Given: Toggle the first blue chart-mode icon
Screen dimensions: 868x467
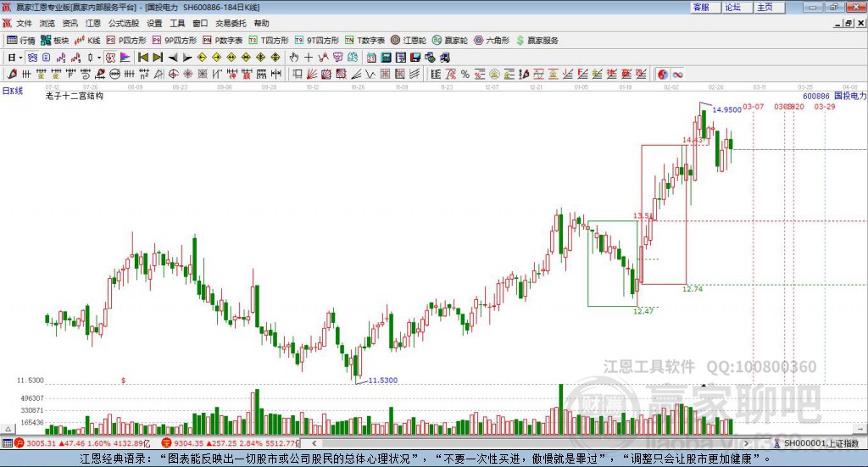Looking at the screenshot, I should 32,58.
